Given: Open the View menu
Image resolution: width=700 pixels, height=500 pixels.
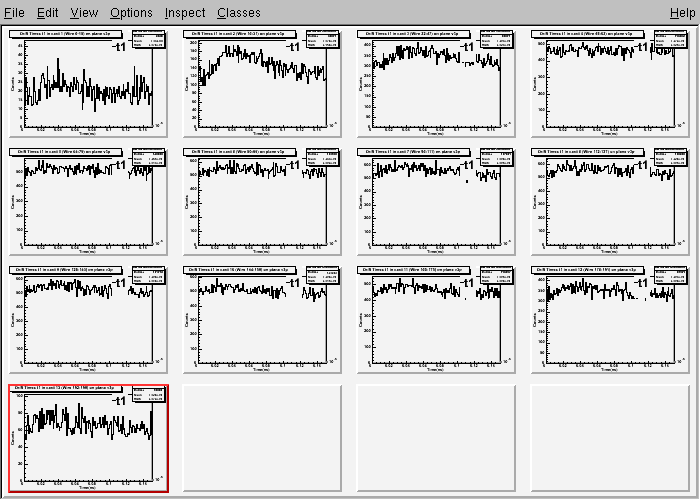Looking at the screenshot, I should 84,12.
